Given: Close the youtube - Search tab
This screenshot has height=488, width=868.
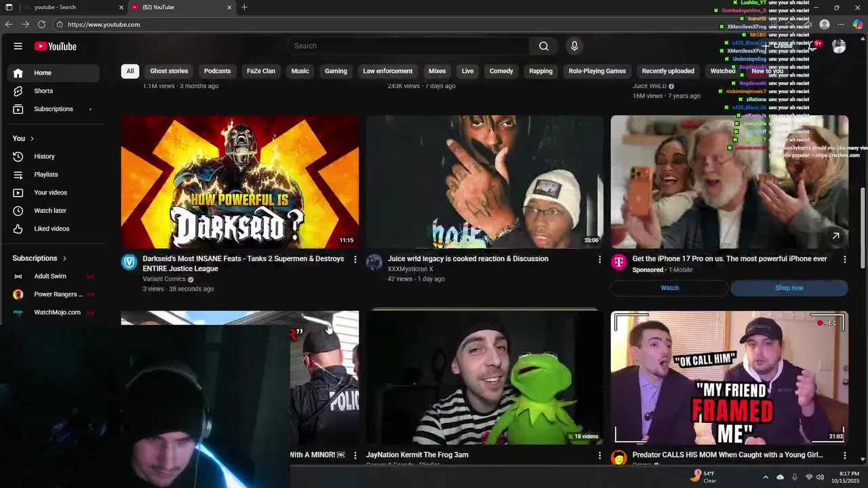Looking at the screenshot, I should point(122,7).
